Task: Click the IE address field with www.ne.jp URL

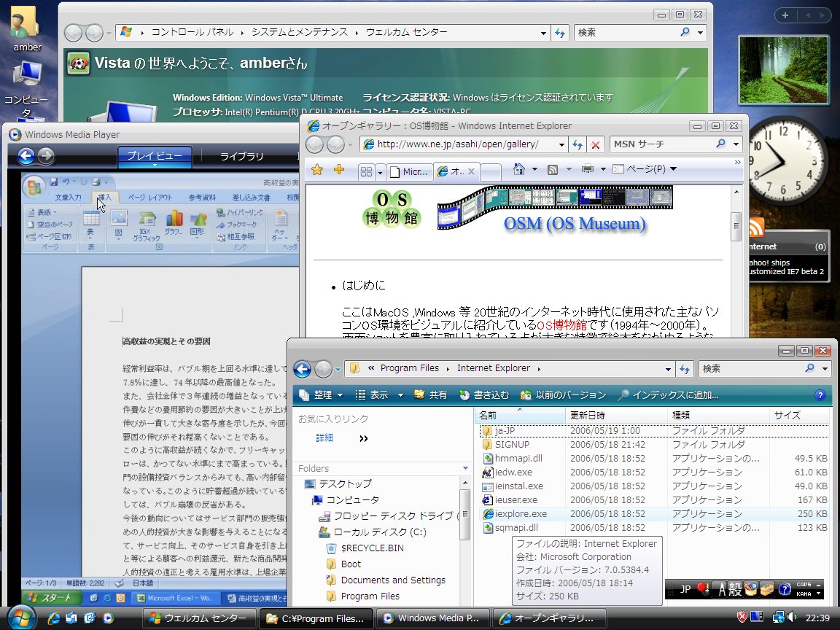Action: coord(465,144)
